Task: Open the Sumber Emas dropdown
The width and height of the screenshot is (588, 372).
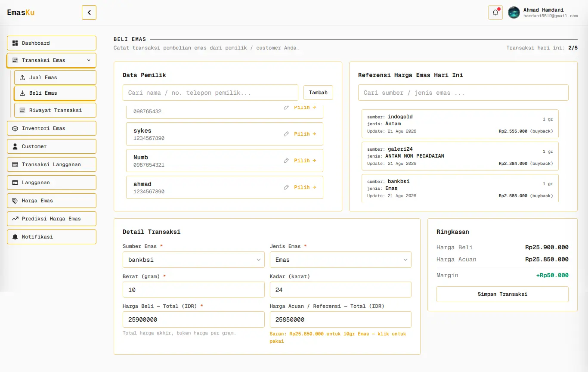Action: [x=194, y=260]
